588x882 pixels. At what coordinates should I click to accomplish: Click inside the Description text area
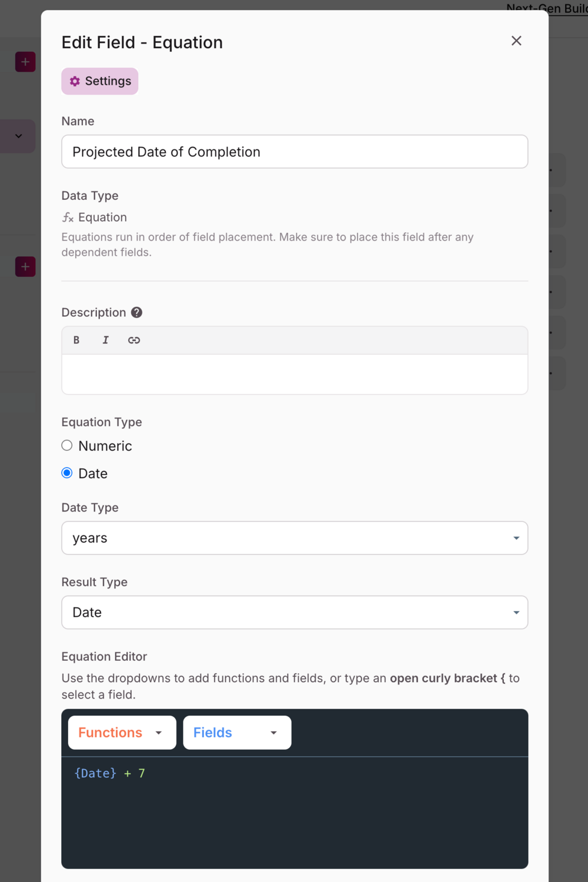point(295,374)
